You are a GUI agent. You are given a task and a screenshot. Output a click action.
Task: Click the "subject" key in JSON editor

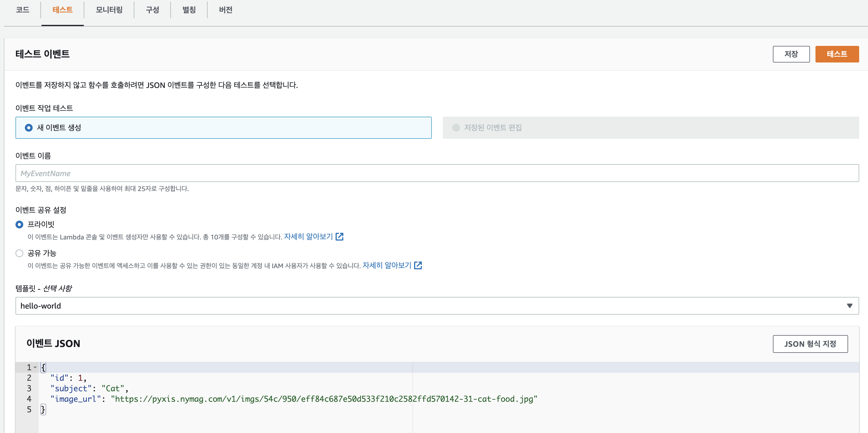click(71, 388)
